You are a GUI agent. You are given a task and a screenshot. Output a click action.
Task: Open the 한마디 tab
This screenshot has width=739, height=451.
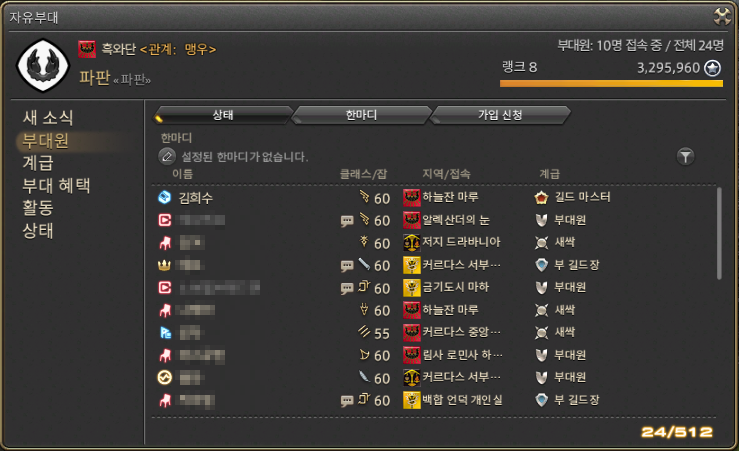point(361,115)
